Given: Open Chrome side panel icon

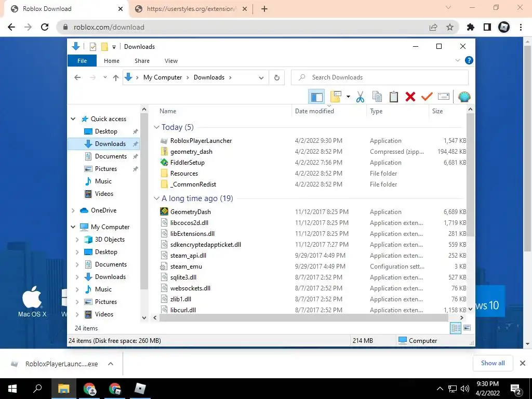Looking at the screenshot, I should 487,27.
